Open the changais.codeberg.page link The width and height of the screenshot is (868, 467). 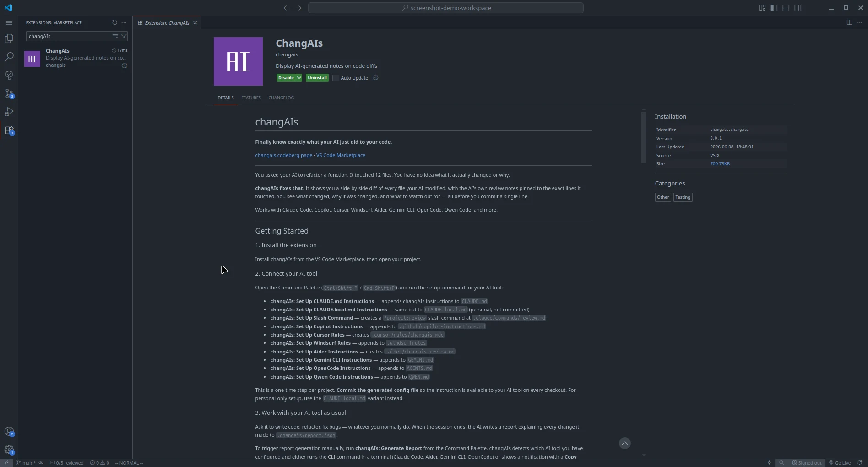[x=283, y=155]
